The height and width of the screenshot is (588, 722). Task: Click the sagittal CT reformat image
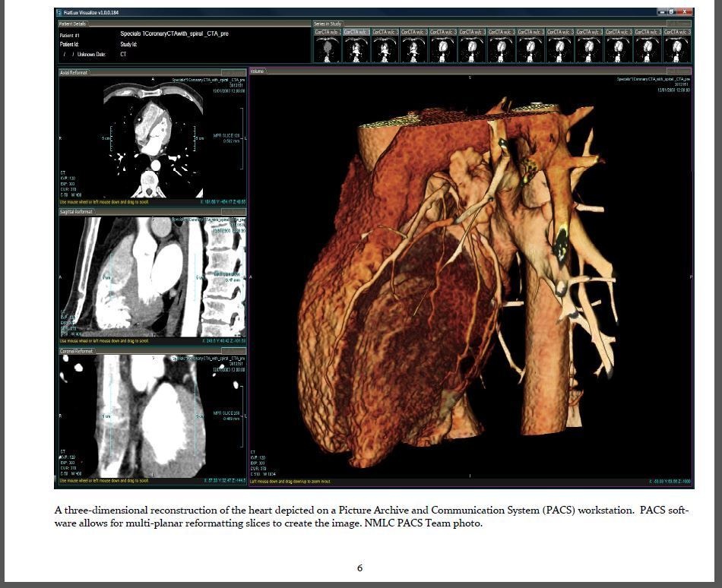coord(153,277)
